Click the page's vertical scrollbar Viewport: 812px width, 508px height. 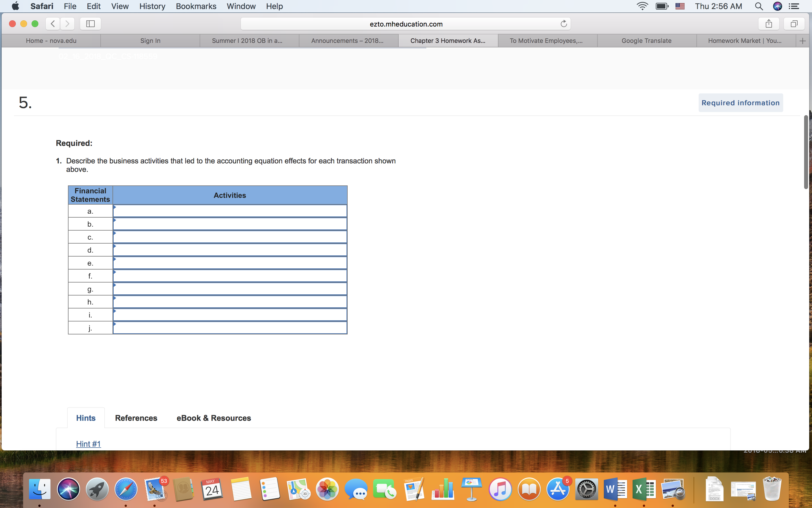pyautogui.click(x=807, y=152)
